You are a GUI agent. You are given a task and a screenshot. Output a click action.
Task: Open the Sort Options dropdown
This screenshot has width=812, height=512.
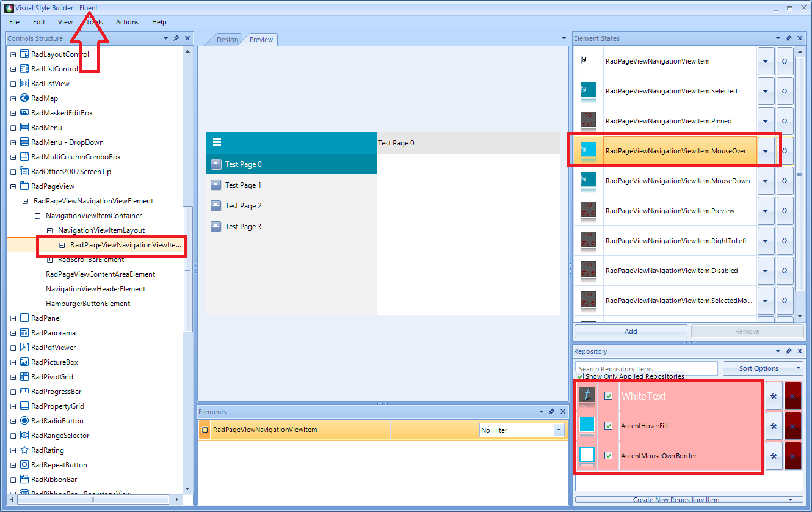[763, 368]
